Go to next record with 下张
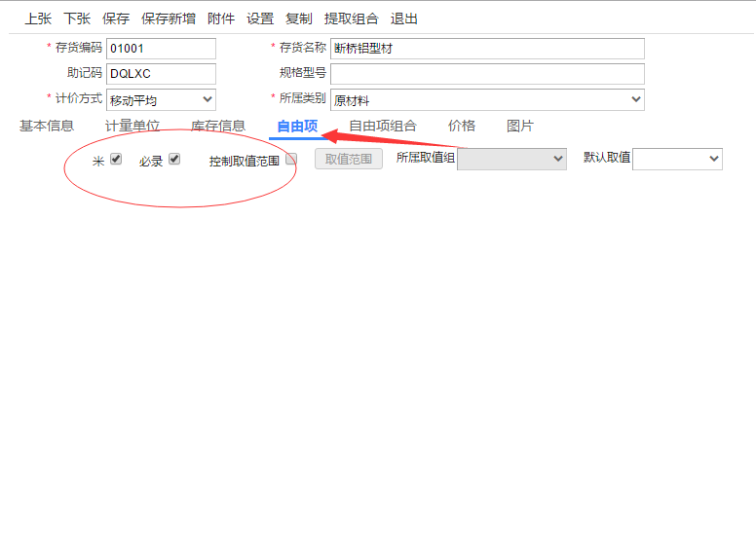 coord(77,18)
